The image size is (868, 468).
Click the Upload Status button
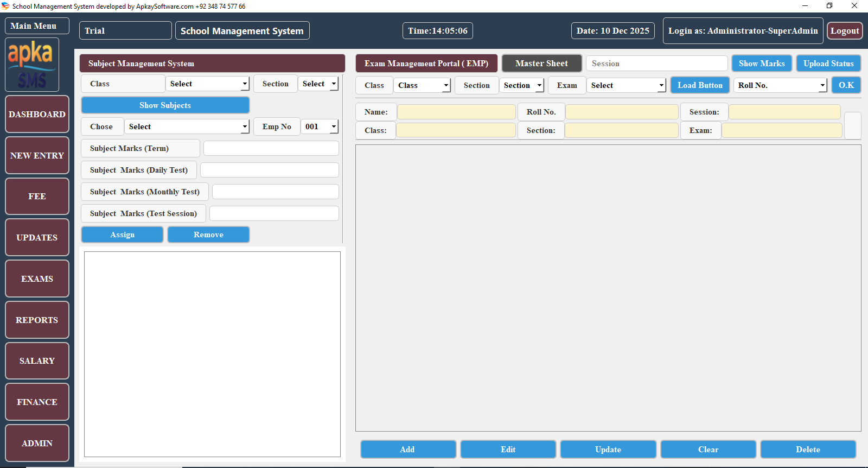[828, 64]
